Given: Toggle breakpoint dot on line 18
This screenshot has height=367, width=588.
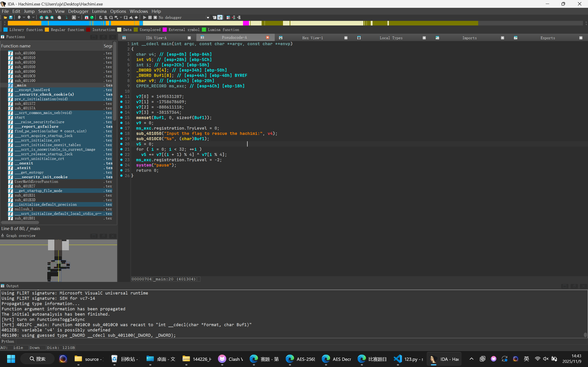Looking at the screenshot, I should coord(122,133).
